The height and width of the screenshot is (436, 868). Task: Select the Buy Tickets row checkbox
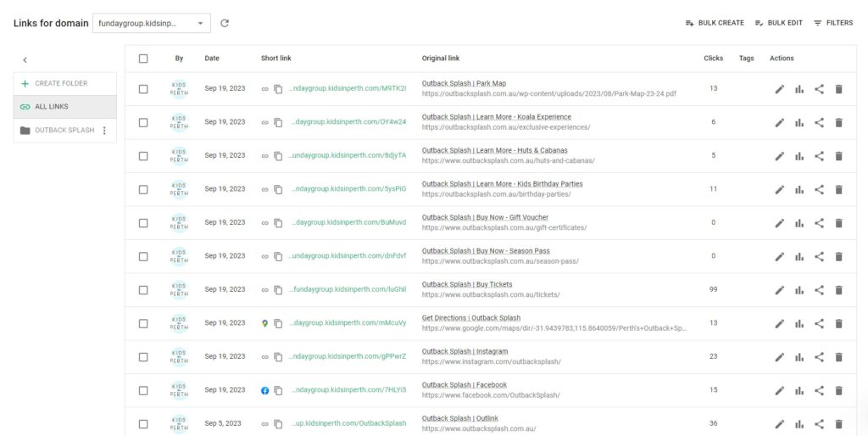143,290
